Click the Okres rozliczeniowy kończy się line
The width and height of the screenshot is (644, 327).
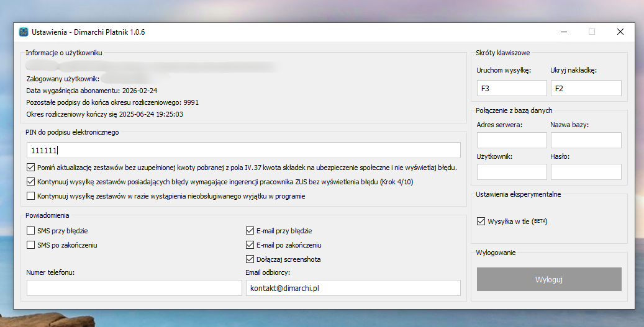[105, 114]
